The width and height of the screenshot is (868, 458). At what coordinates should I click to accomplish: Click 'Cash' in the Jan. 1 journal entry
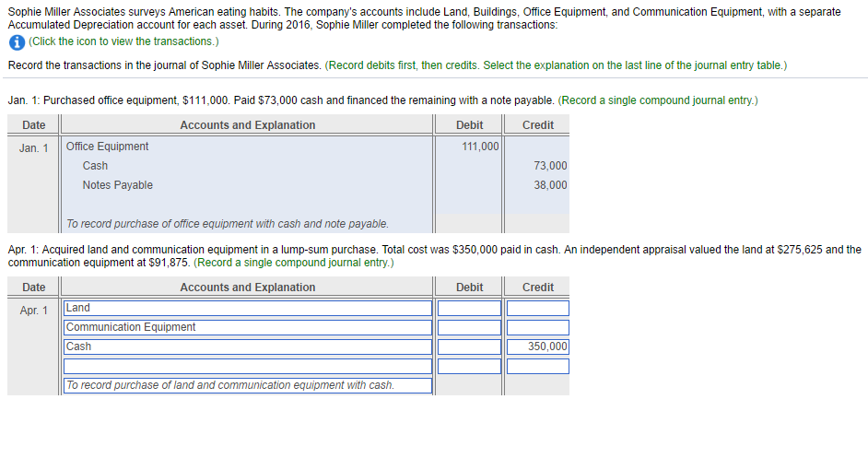click(x=95, y=166)
